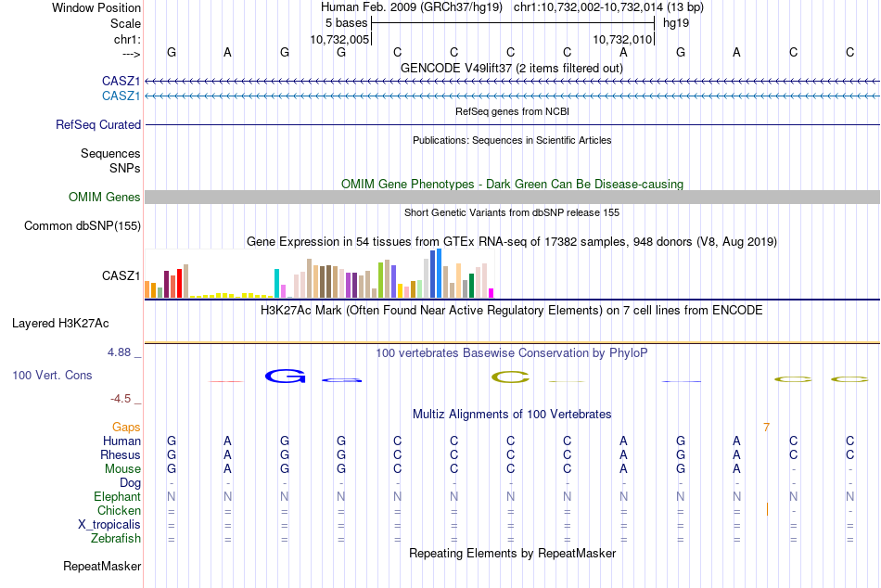881x588 pixels.
Task: Click 'Publications: Sequences in Scientific Articles' title
Action: [x=512, y=141]
